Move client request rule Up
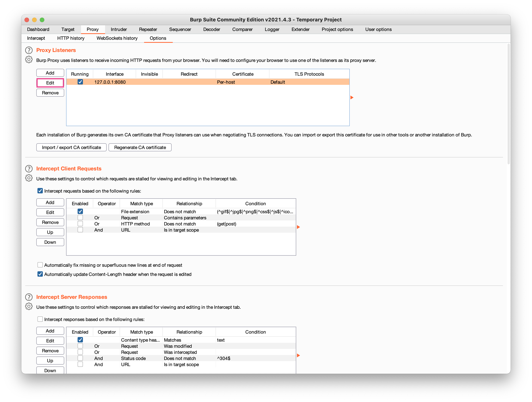Image resolution: width=532 pixels, height=402 pixels. (x=50, y=232)
